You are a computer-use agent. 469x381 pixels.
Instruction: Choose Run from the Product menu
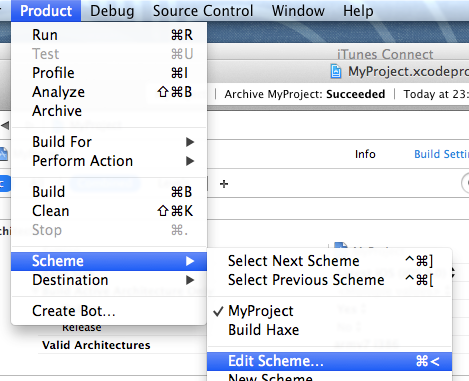click(x=109, y=35)
